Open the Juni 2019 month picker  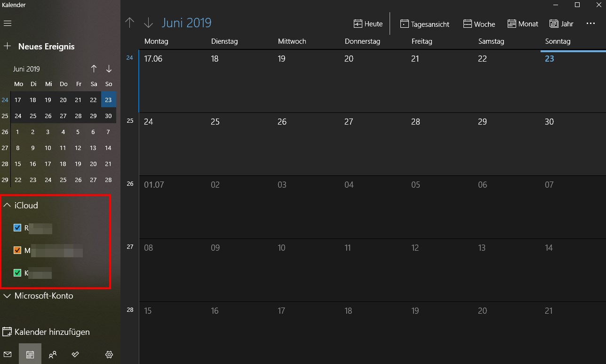tap(187, 23)
